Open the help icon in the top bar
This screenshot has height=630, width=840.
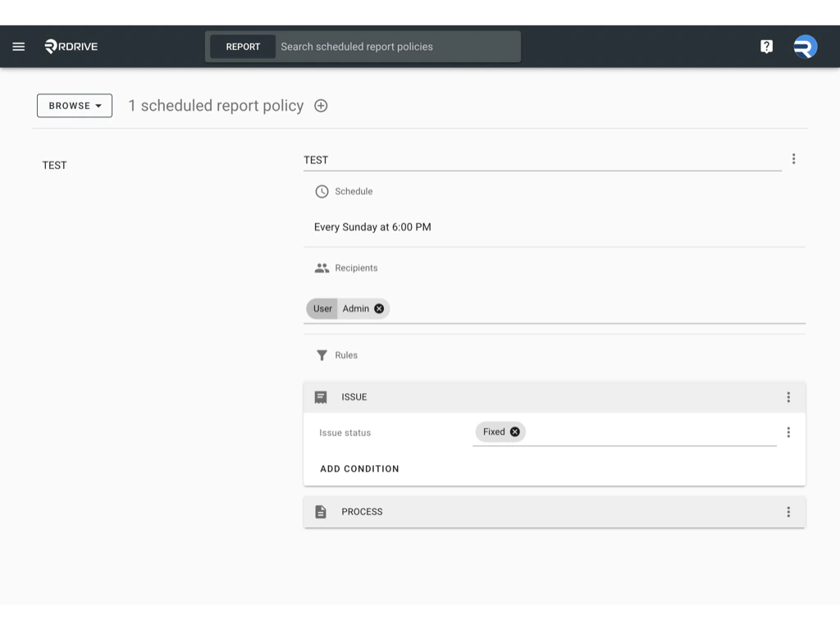(x=766, y=46)
